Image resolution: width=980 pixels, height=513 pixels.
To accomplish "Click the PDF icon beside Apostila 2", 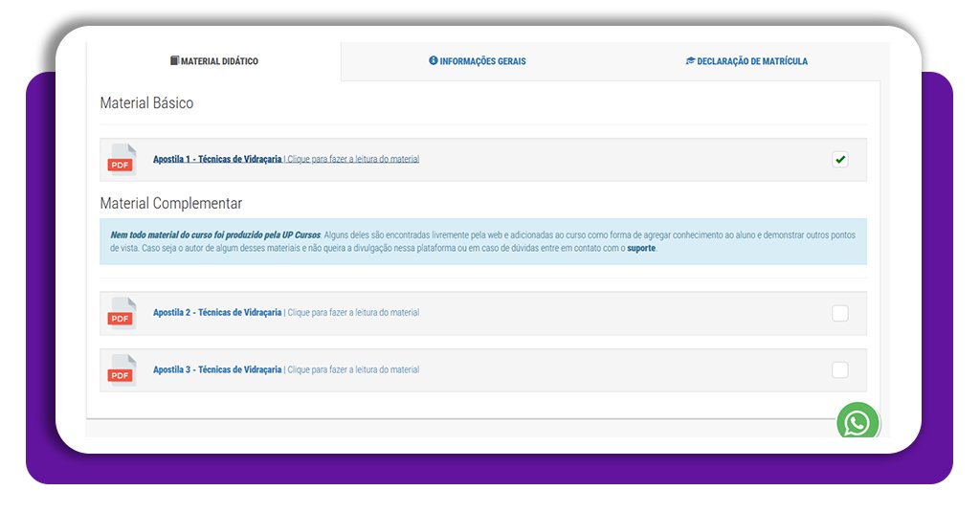I will [x=121, y=313].
